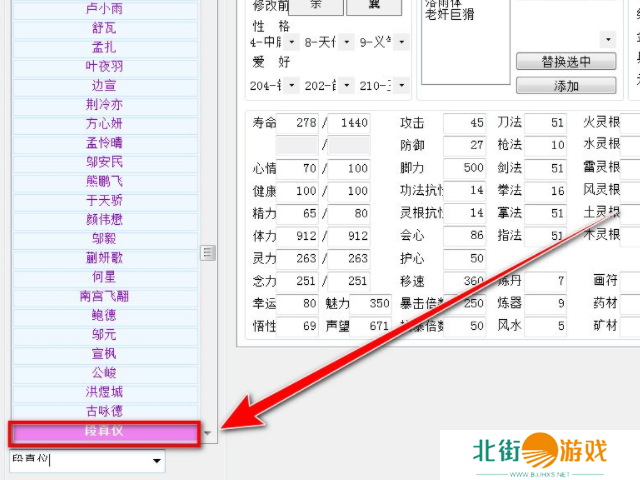This screenshot has height=480, width=640.
Task: Open the character name combo box arrow
Action: click(x=157, y=461)
